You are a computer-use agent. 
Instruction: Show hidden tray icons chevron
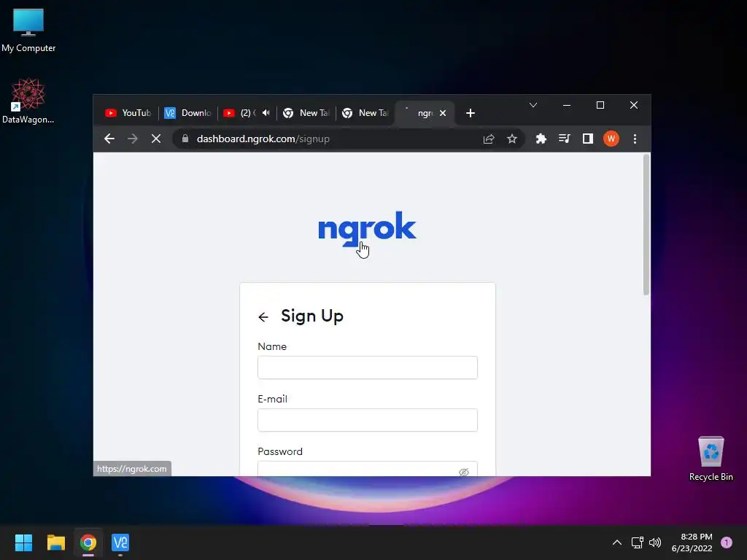tap(616, 542)
